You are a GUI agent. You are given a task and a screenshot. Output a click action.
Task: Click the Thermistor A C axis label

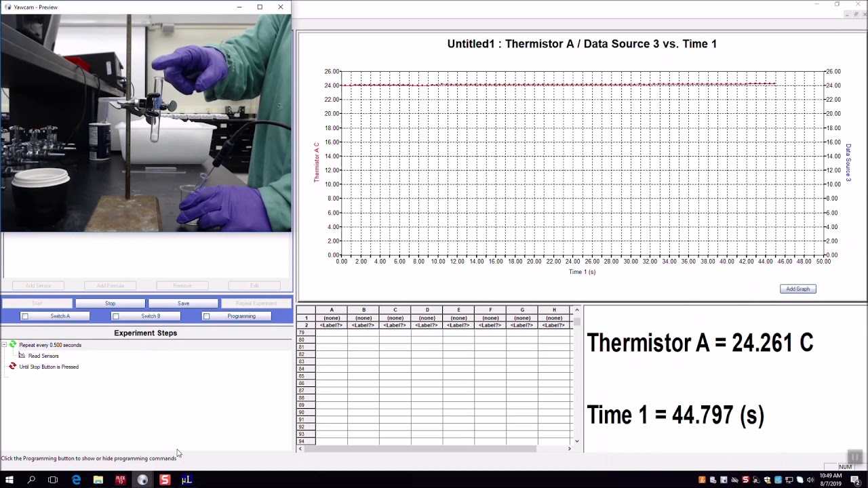pyautogui.click(x=316, y=163)
